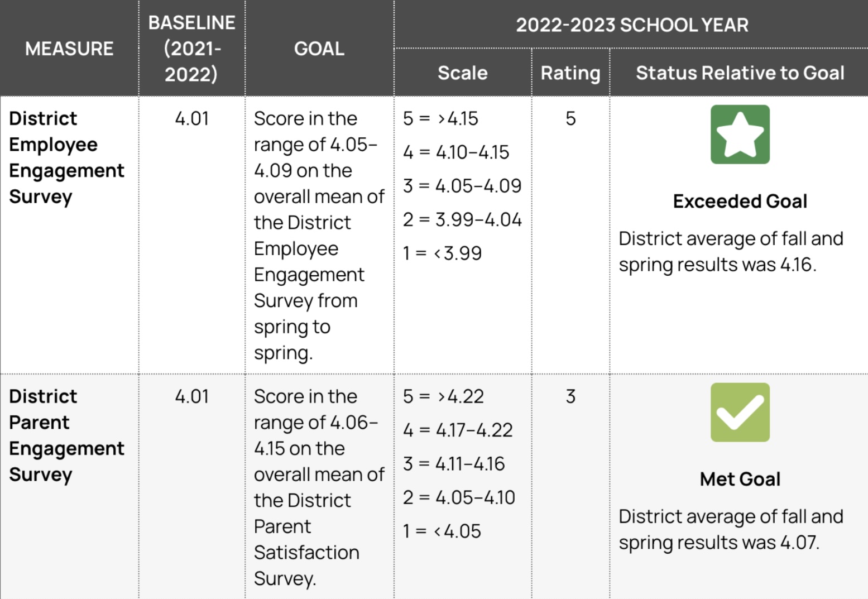Select the scale line "3 = 4.11–4.16"

(x=453, y=463)
